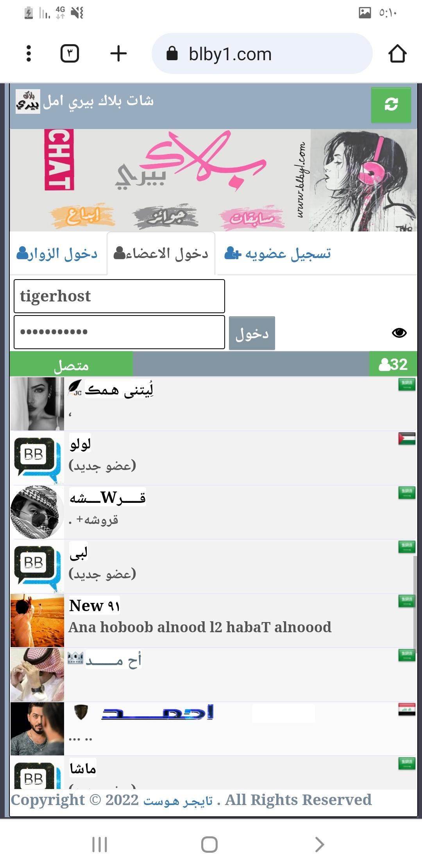Show password with the eye icon
422x868 pixels.
click(x=399, y=333)
